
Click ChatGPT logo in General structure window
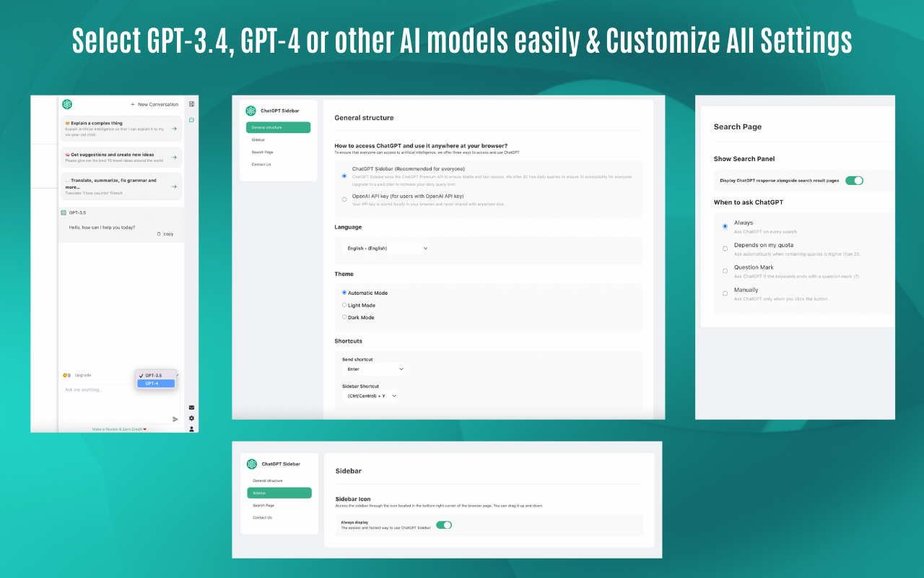250,111
